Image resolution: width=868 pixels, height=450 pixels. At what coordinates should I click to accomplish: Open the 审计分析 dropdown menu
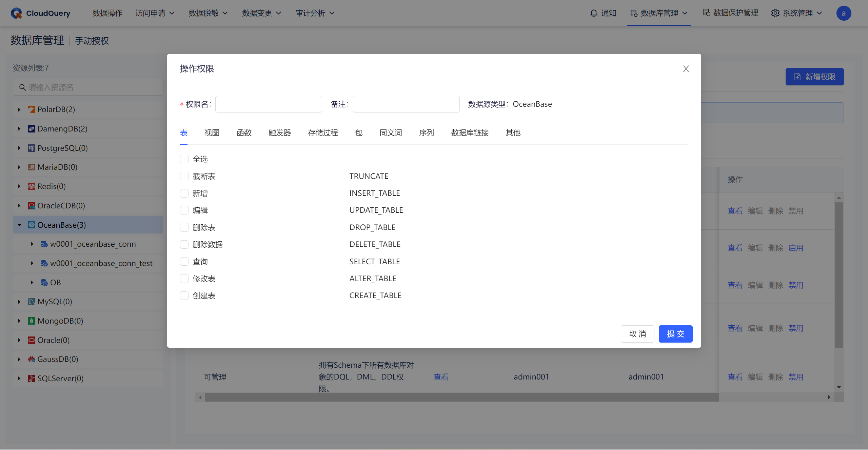pyautogui.click(x=315, y=13)
